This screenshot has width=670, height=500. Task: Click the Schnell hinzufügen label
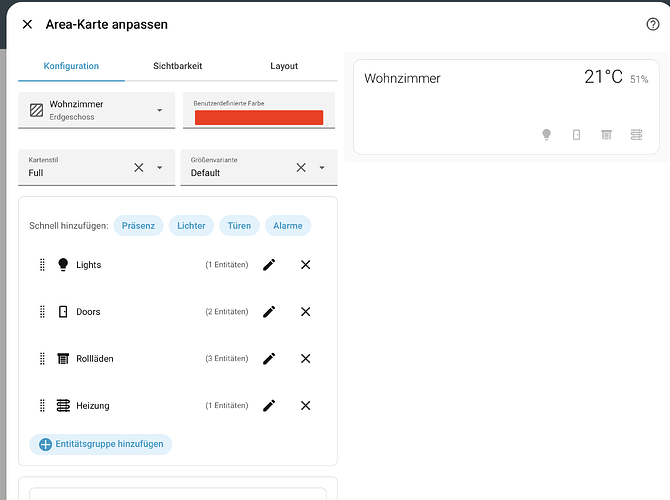coord(69,226)
